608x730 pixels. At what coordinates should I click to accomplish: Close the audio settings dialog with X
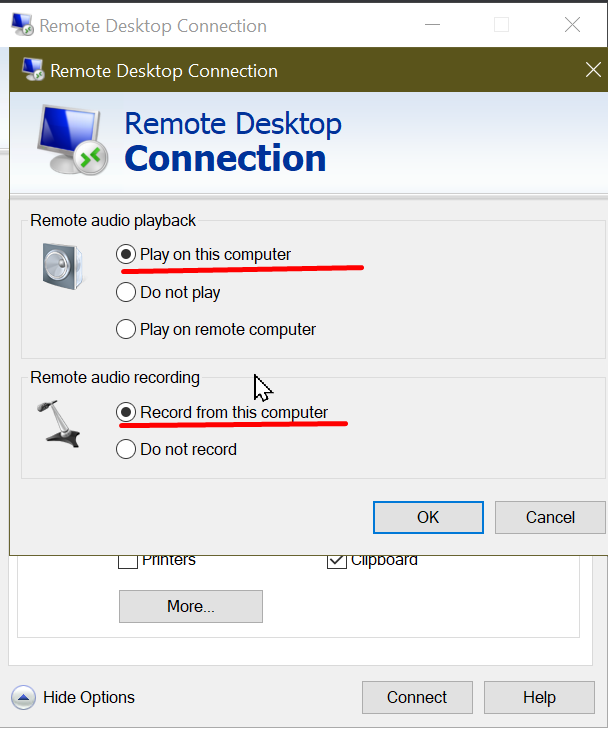[592, 70]
